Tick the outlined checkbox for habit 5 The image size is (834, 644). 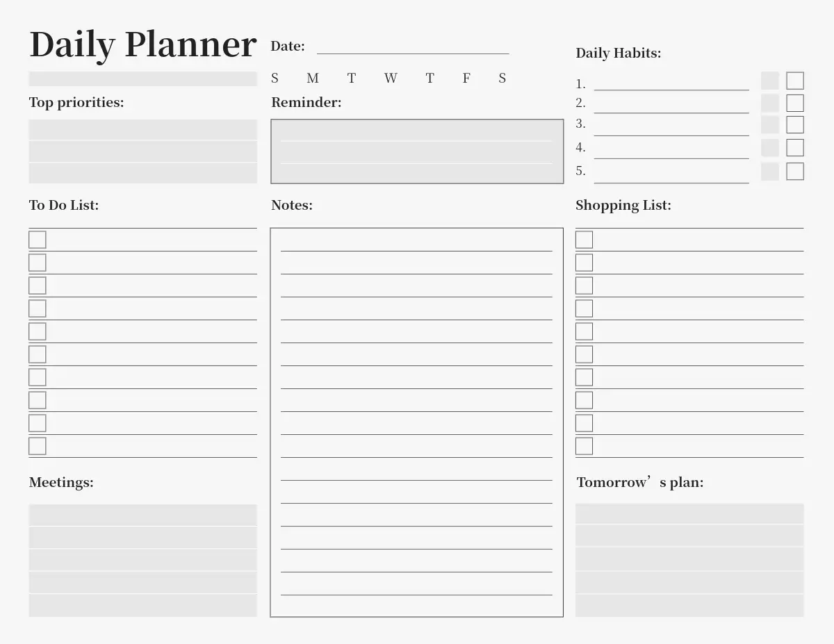(795, 172)
